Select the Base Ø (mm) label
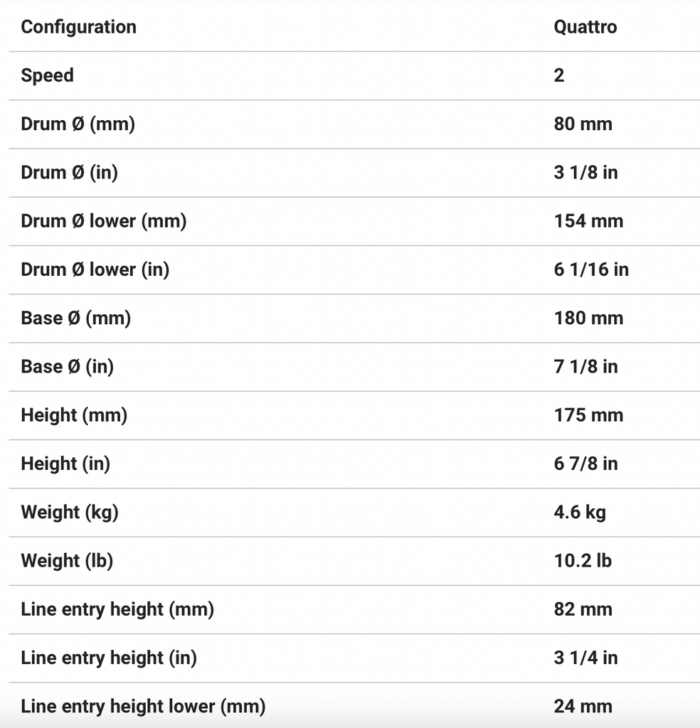This screenshot has width=700, height=728. [75, 318]
